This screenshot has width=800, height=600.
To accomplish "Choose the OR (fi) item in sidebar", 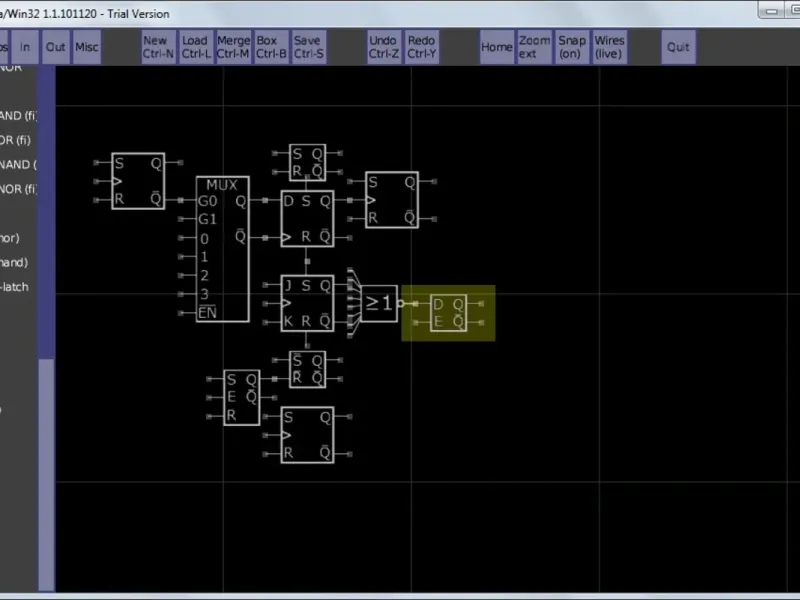I will [16, 140].
